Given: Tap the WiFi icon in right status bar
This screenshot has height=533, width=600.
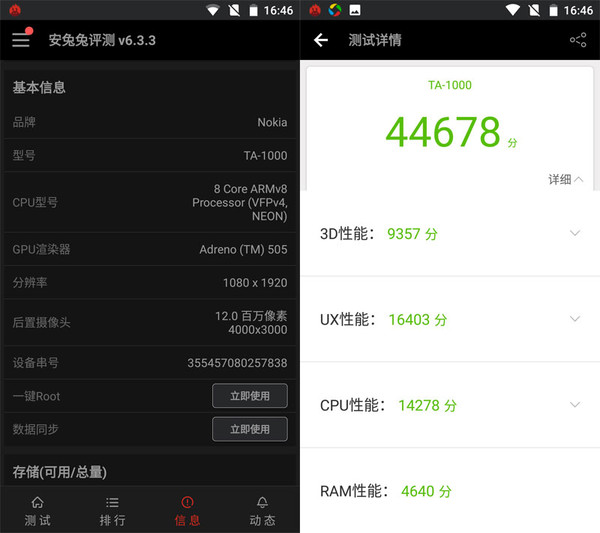Looking at the screenshot, I should click(x=513, y=10).
